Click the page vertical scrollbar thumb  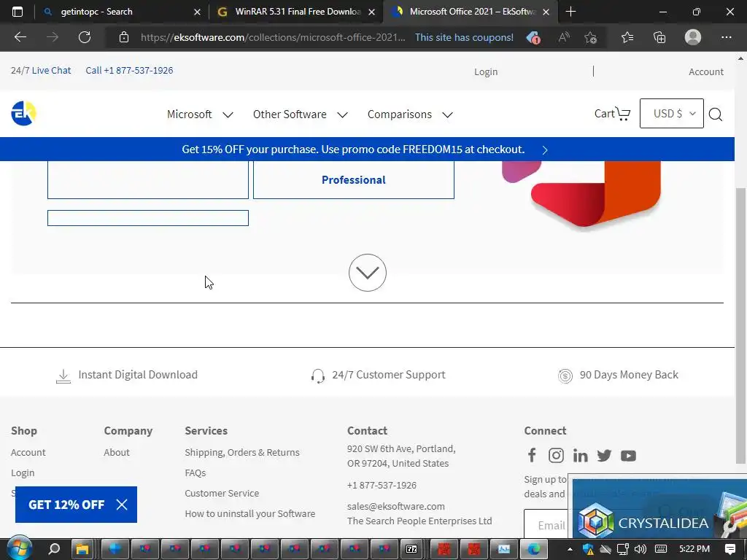(x=740, y=326)
